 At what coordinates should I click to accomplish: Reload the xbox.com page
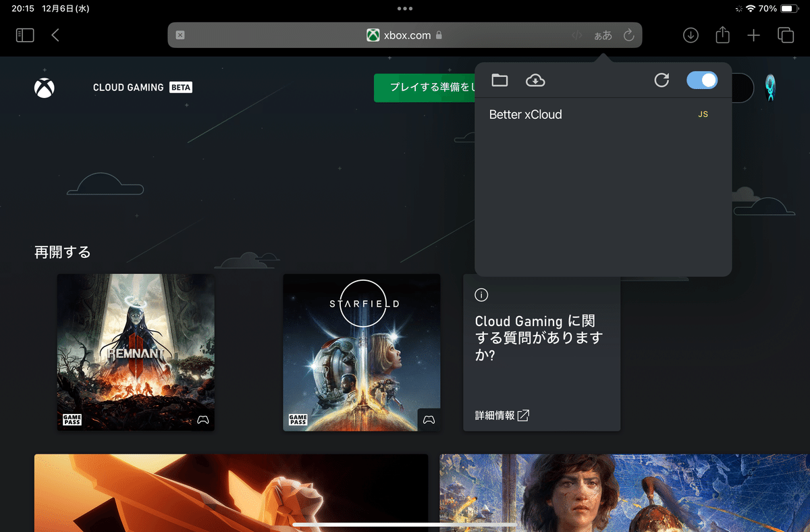pos(628,34)
